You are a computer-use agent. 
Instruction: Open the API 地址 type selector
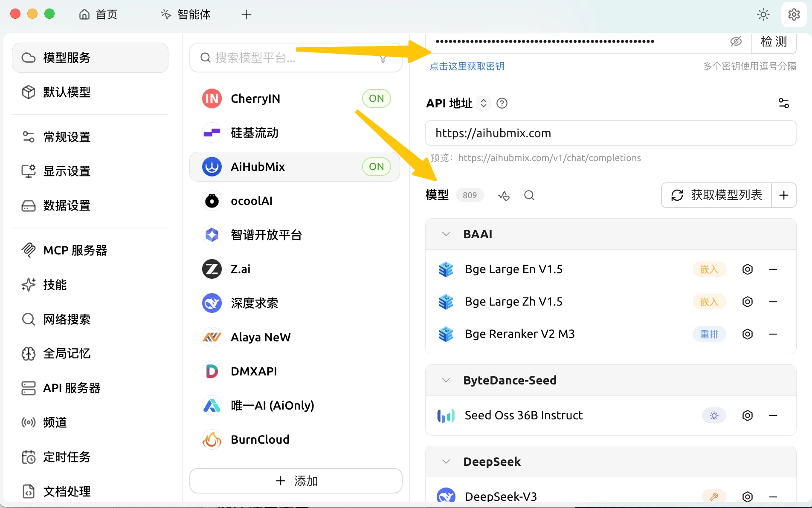coord(483,103)
